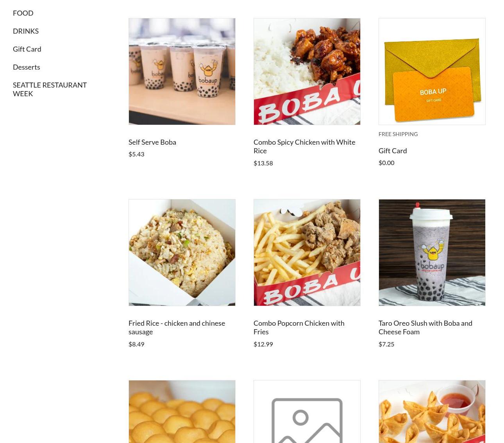Open the placeholder image product
This screenshot has height=443, width=504.
click(307, 412)
